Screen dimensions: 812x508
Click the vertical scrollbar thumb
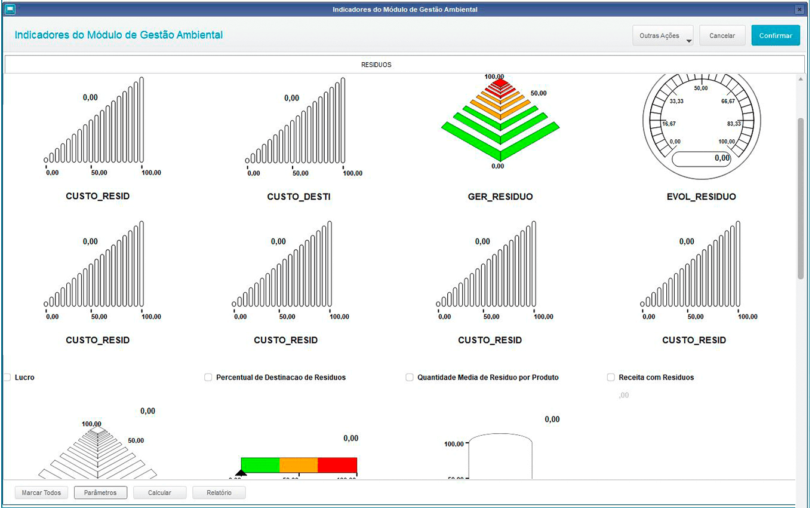pyautogui.click(x=801, y=197)
